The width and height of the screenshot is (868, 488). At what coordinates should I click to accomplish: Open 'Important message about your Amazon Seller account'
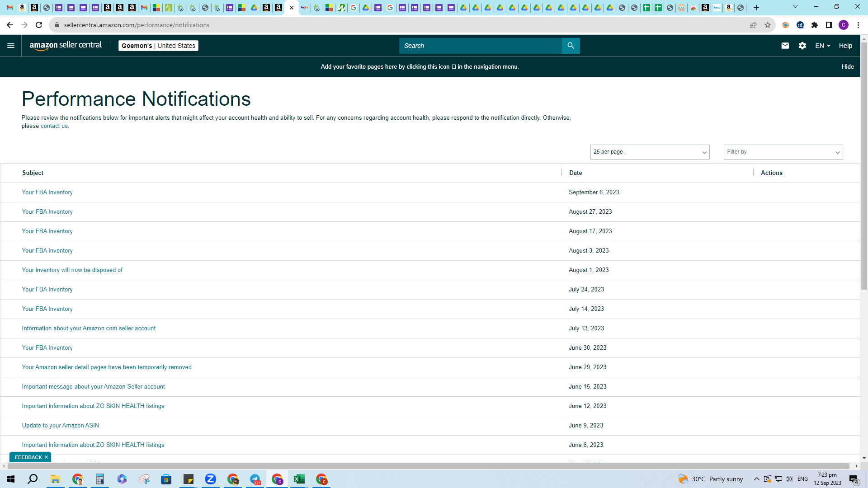[93, 386]
